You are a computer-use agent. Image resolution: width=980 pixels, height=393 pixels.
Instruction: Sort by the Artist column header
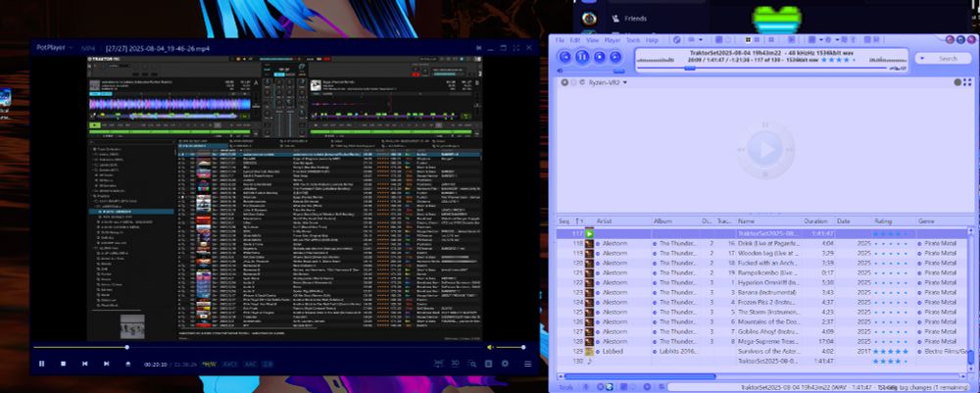(605, 221)
